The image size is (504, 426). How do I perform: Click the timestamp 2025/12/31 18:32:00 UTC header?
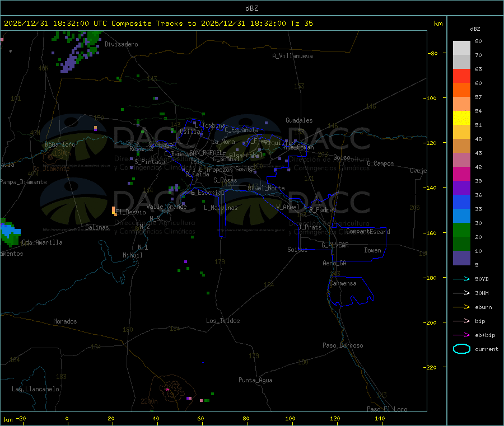55,24
